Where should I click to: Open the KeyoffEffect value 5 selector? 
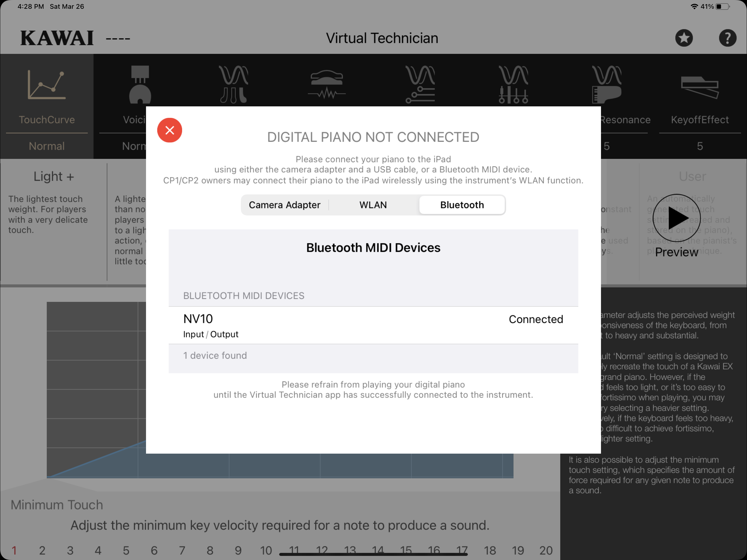point(700,146)
